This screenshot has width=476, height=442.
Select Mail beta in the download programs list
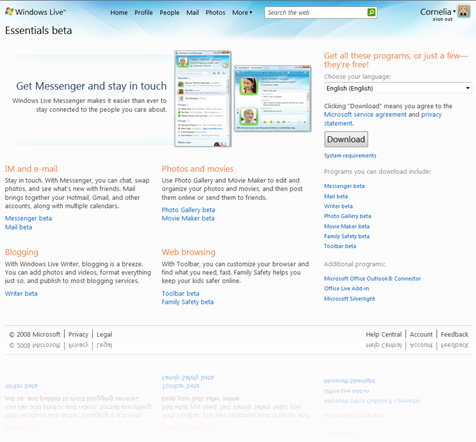tap(336, 196)
